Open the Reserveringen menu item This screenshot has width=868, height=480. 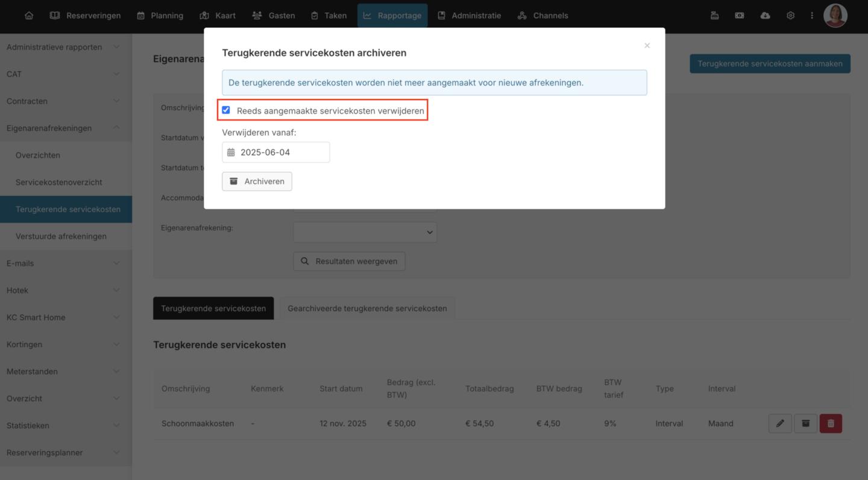pos(85,16)
